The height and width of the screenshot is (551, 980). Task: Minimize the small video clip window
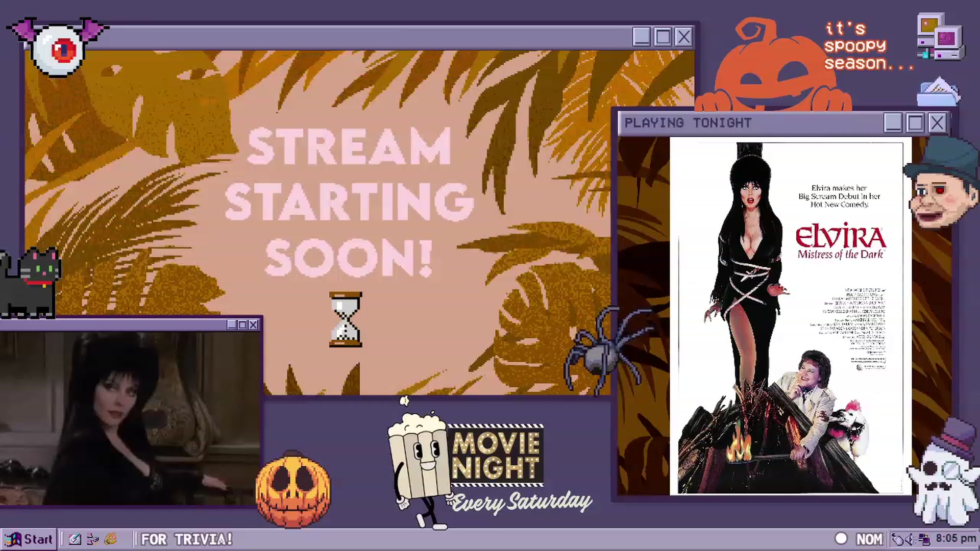[x=232, y=324]
